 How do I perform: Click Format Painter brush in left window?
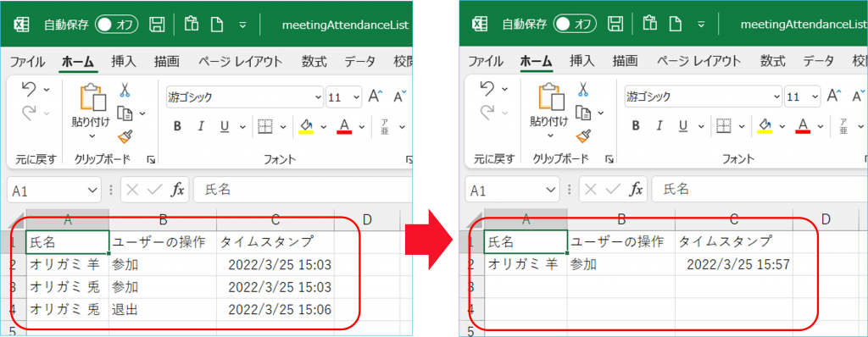(x=125, y=136)
